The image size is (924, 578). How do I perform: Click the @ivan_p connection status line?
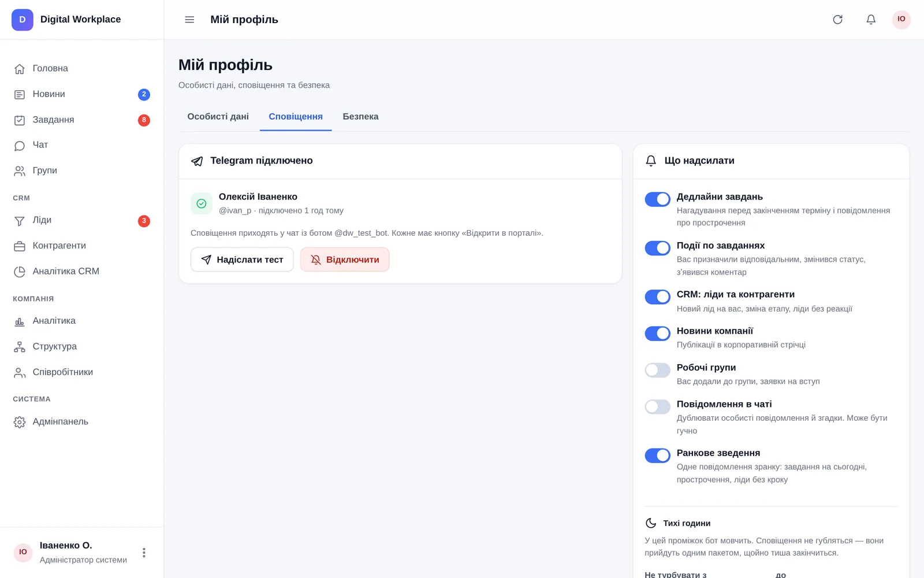(281, 210)
